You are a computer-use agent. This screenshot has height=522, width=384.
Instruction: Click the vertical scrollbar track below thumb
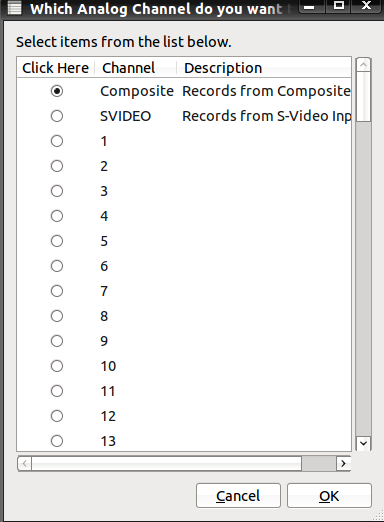pos(363,278)
